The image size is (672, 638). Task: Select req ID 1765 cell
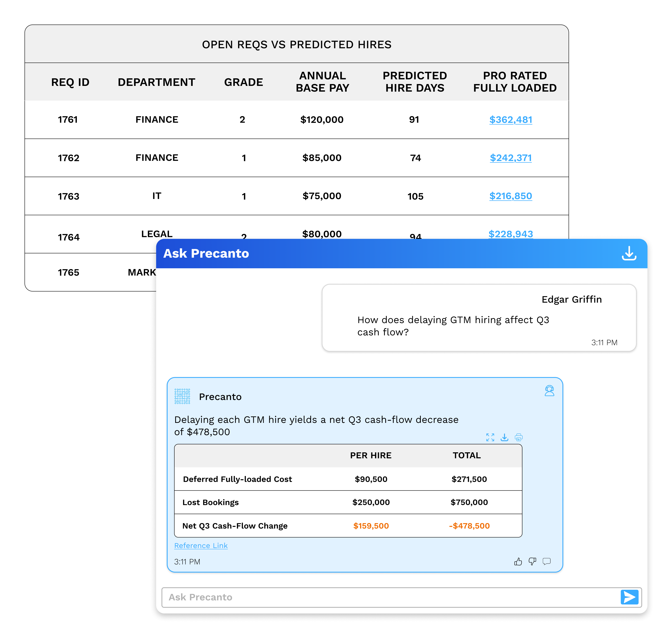pos(68,272)
